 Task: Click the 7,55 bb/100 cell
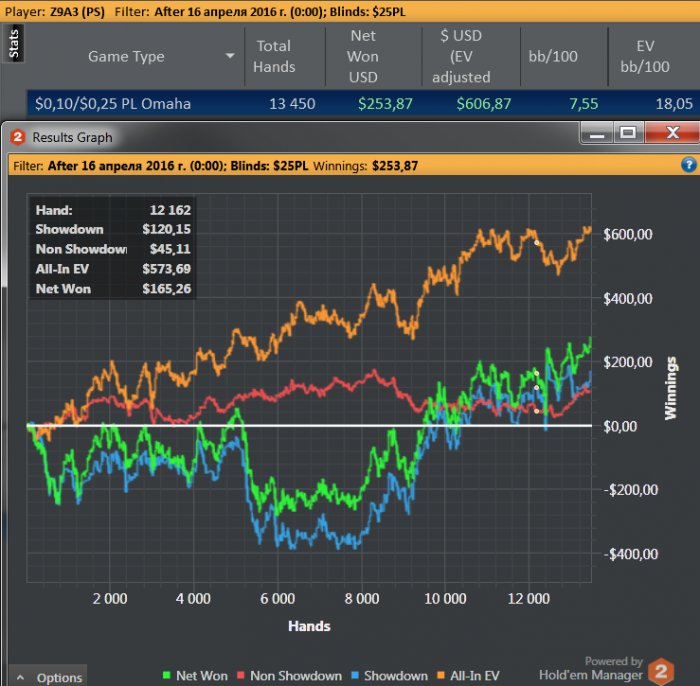[x=583, y=104]
